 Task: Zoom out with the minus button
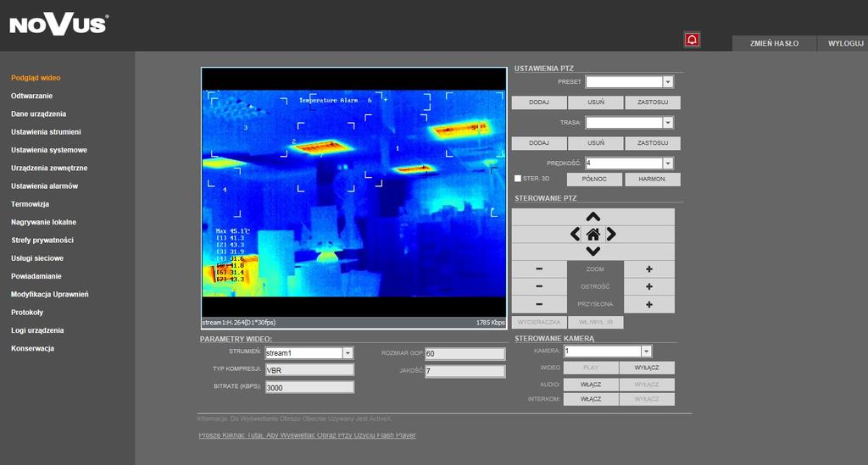click(x=539, y=269)
